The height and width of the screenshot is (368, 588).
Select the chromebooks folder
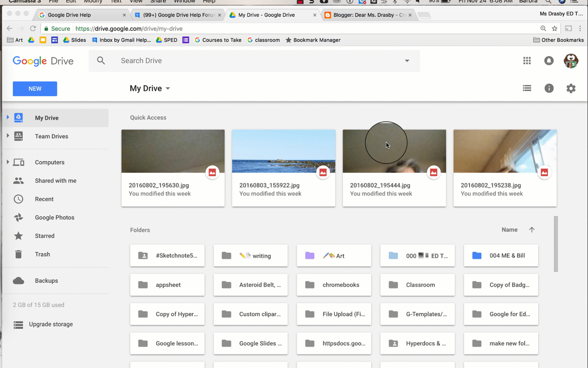click(x=334, y=285)
